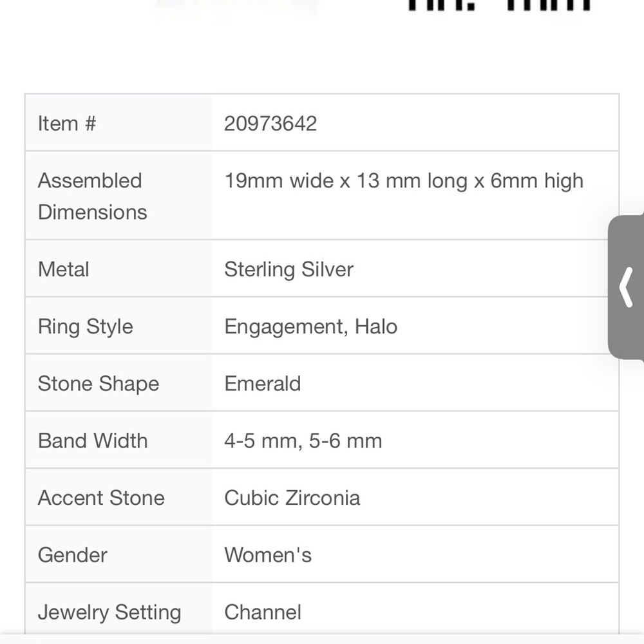This screenshot has height=644, width=644.
Task: Click the Accent Stone label
Action: [x=101, y=498]
